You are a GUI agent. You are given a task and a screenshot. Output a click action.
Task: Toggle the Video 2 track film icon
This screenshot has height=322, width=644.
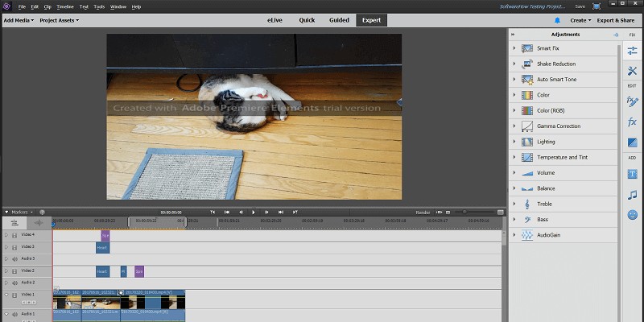click(x=14, y=271)
